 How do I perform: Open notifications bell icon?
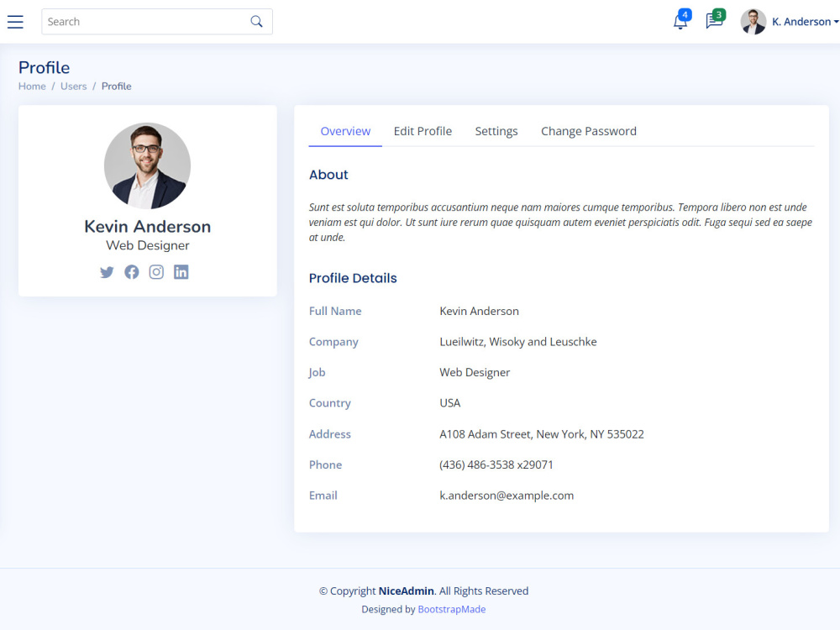680,22
